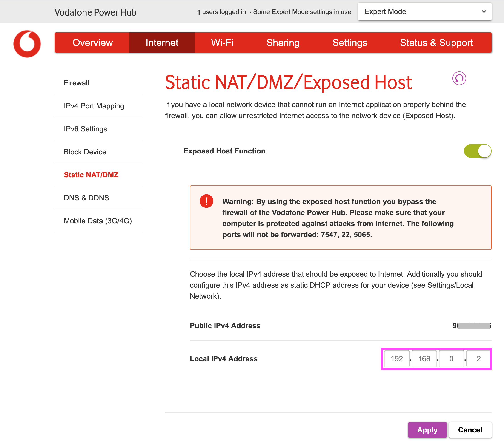This screenshot has width=504, height=443.
Task: Go to Block Device page
Action: point(85,151)
